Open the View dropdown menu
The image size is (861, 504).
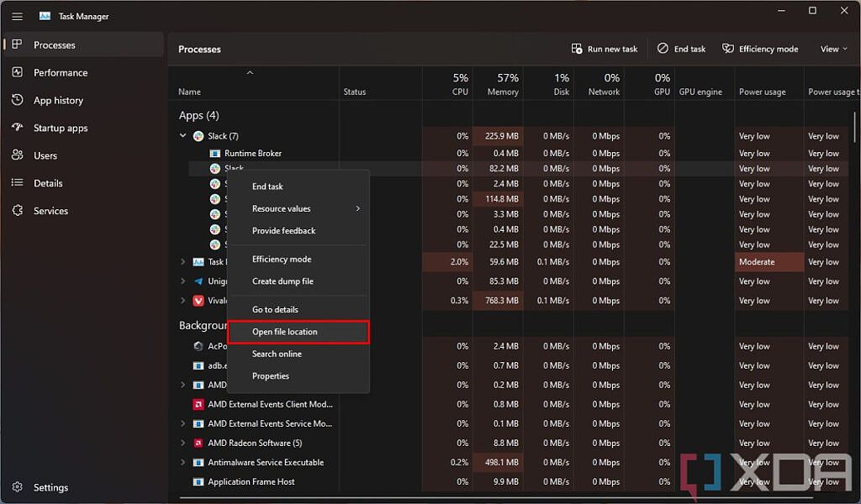(832, 49)
